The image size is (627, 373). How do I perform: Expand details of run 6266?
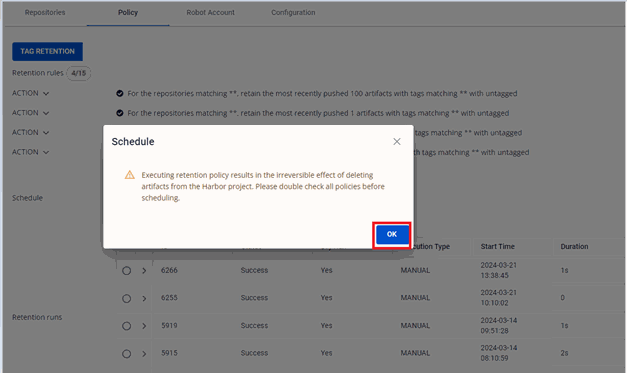click(x=144, y=271)
